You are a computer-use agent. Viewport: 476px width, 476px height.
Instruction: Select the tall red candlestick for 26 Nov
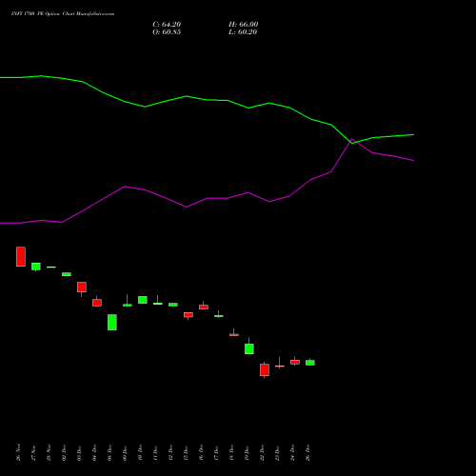click(x=21, y=256)
